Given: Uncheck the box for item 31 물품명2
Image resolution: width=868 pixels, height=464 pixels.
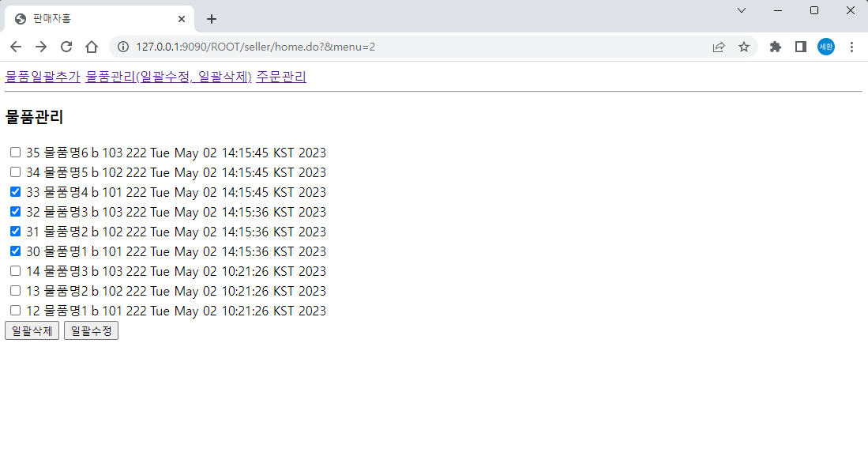Looking at the screenshot, I should coord(16,232).
